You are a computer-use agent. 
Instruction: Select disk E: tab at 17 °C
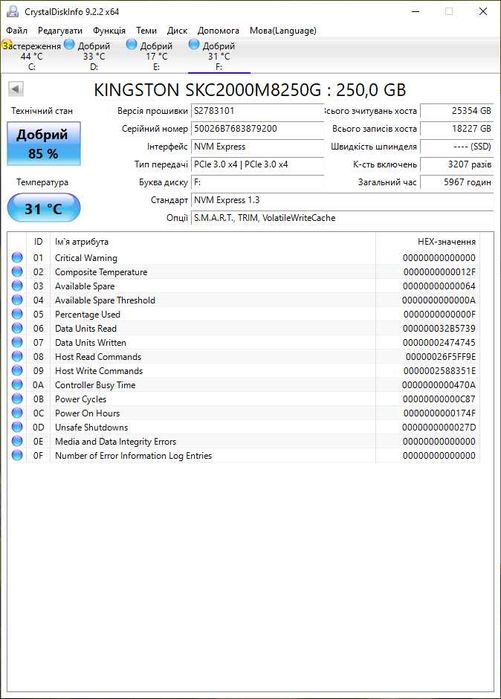(x=156, y=56)
